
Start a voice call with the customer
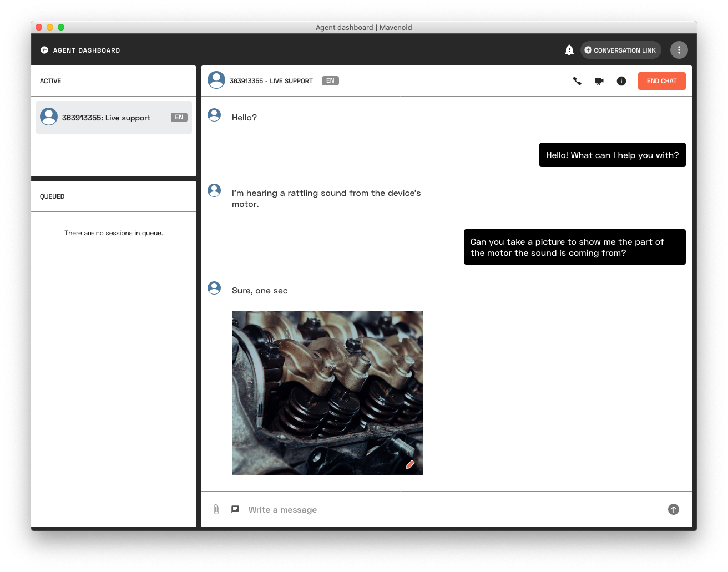point(577,81)
